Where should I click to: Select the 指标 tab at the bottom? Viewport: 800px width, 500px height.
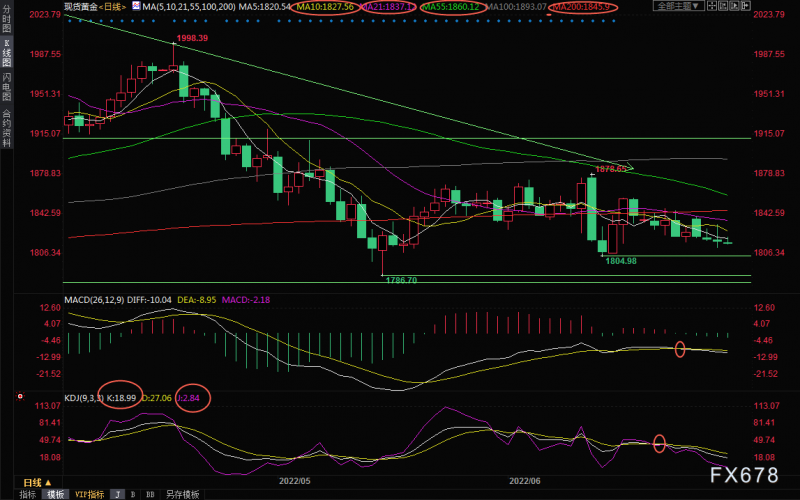[x=28, y=494]
